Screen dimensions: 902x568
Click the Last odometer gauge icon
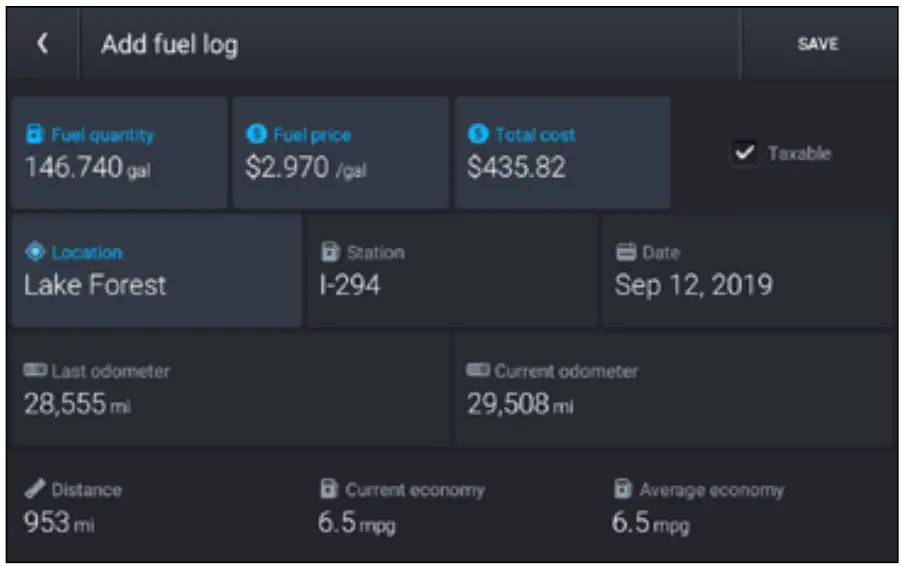pos(36,371)
